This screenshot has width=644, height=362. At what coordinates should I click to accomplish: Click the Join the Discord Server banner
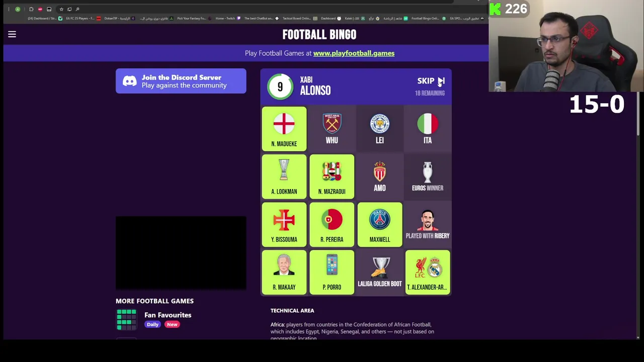pos(181,81)
